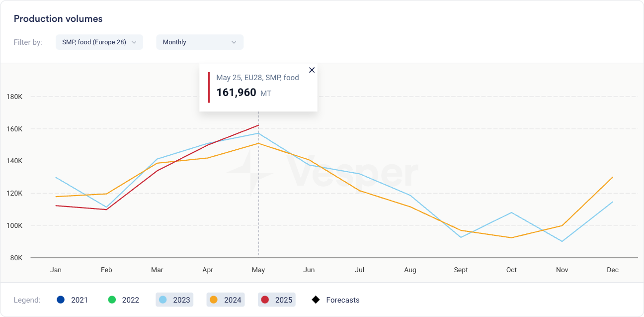Viewport: 644px width, 317px height.
Task: Click the red 2025 color dot
Action: click(265, 300)
